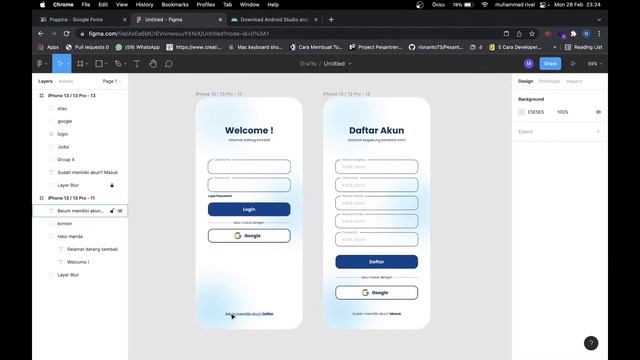Click the Daftar button on canvas
Screen dimensions: 640x360
376,262
